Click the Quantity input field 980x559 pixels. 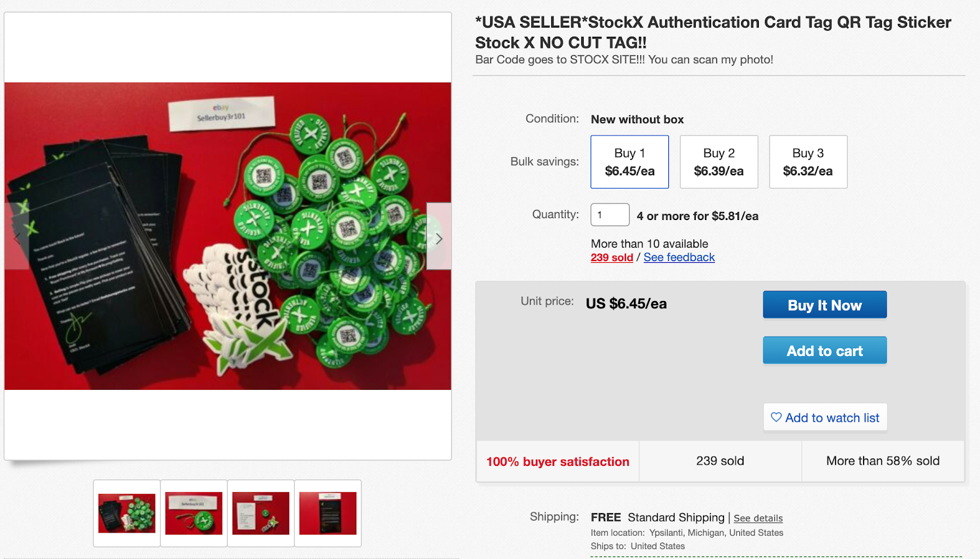(610, 215)
